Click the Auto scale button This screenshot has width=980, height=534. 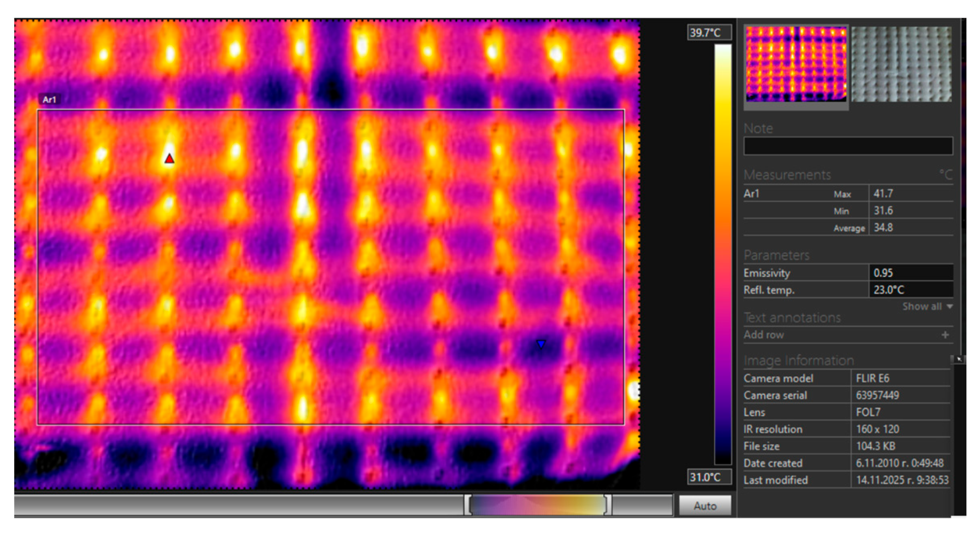click(705, 506)
